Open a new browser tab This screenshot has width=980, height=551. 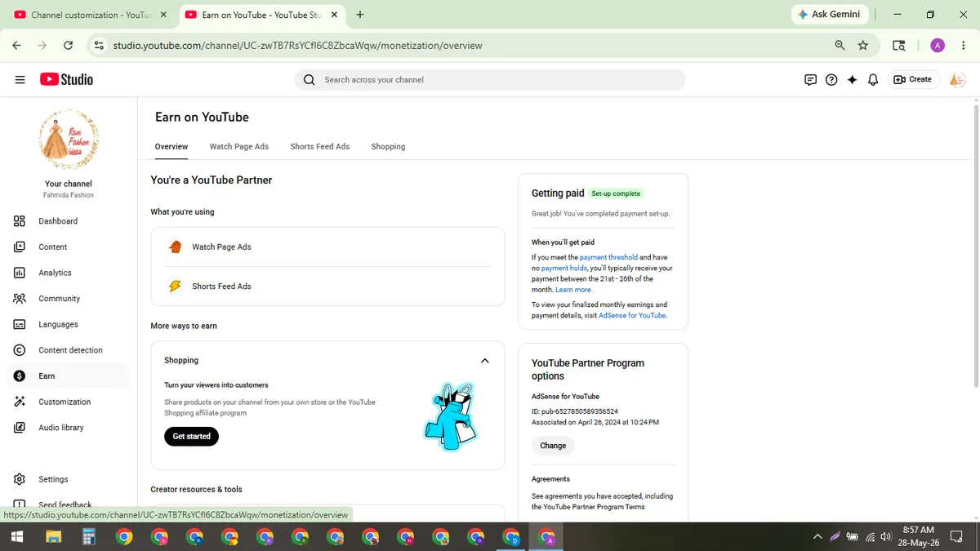360,15
